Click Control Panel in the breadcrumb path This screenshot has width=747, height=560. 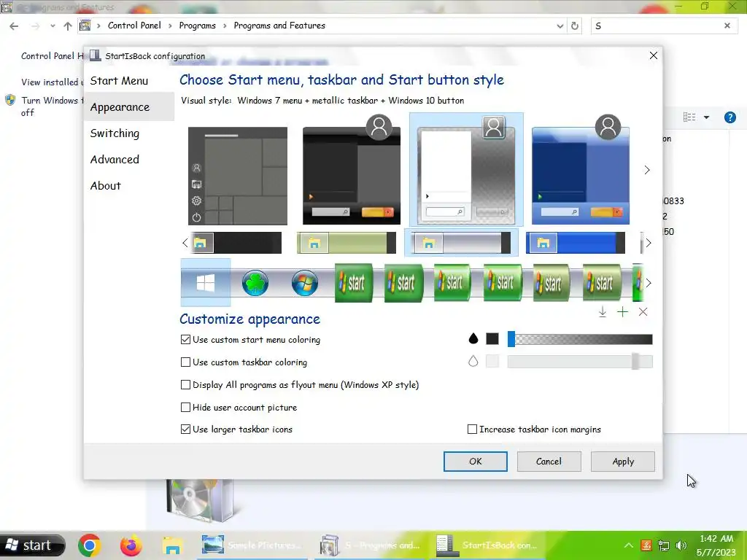[134, 26]
